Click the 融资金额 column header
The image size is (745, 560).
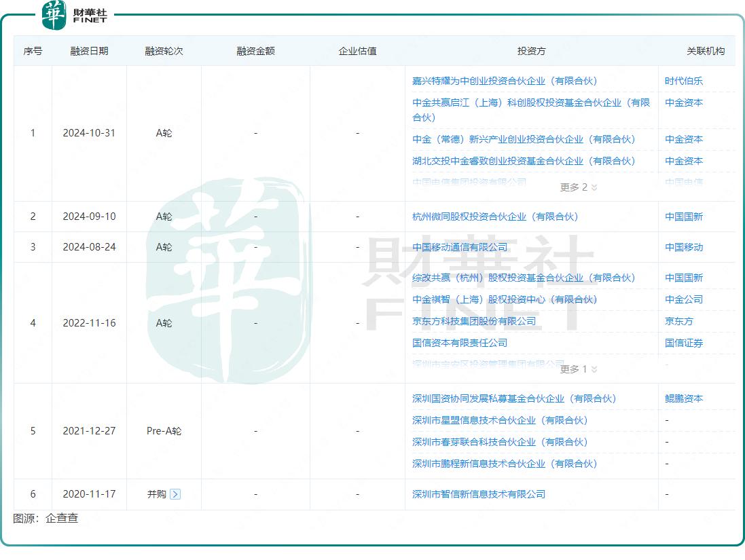point(255,51)
